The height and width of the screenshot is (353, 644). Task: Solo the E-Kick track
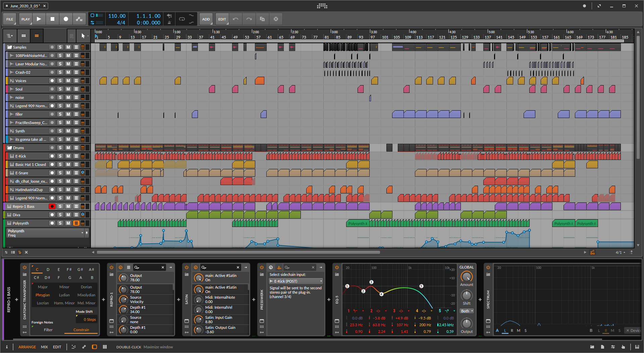click(x=60, y=156)
